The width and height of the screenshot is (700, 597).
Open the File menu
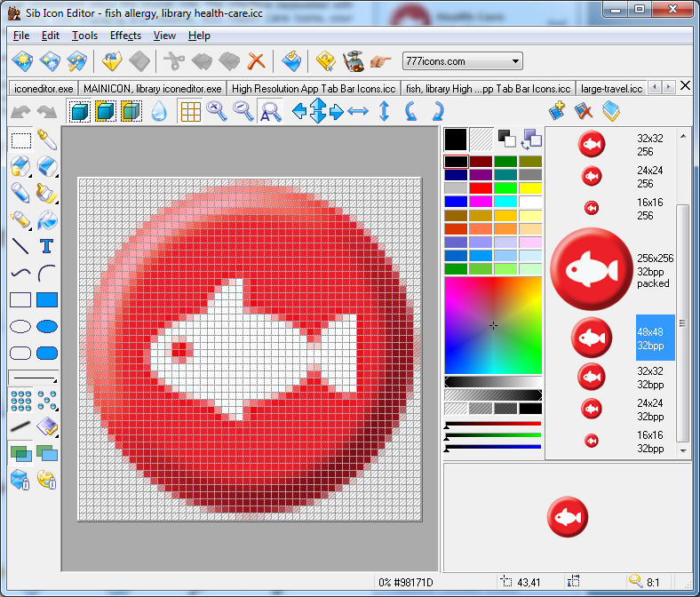(x=21, y=36)
